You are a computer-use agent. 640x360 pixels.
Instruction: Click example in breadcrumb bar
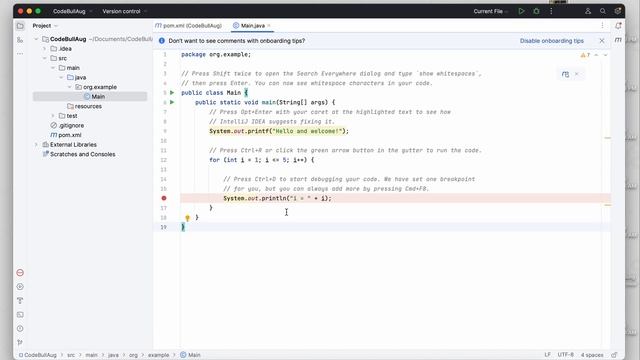pyautogui.click(x=158, y=355)
